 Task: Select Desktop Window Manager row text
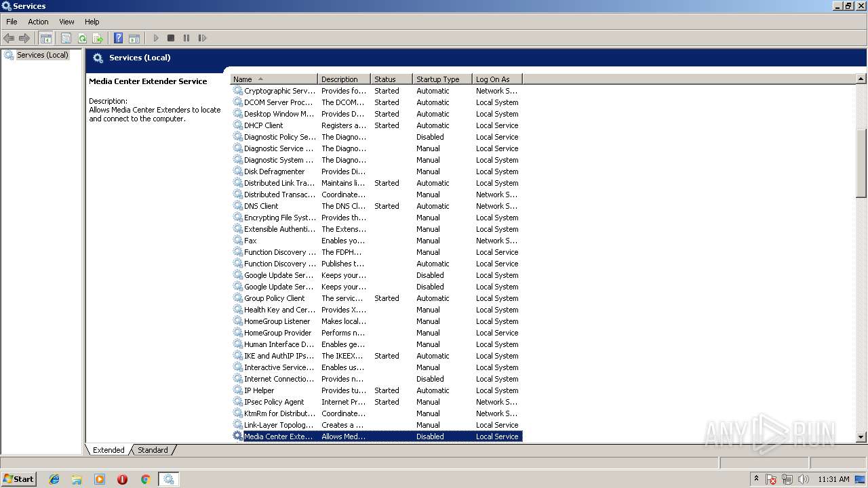click(279, 114)
